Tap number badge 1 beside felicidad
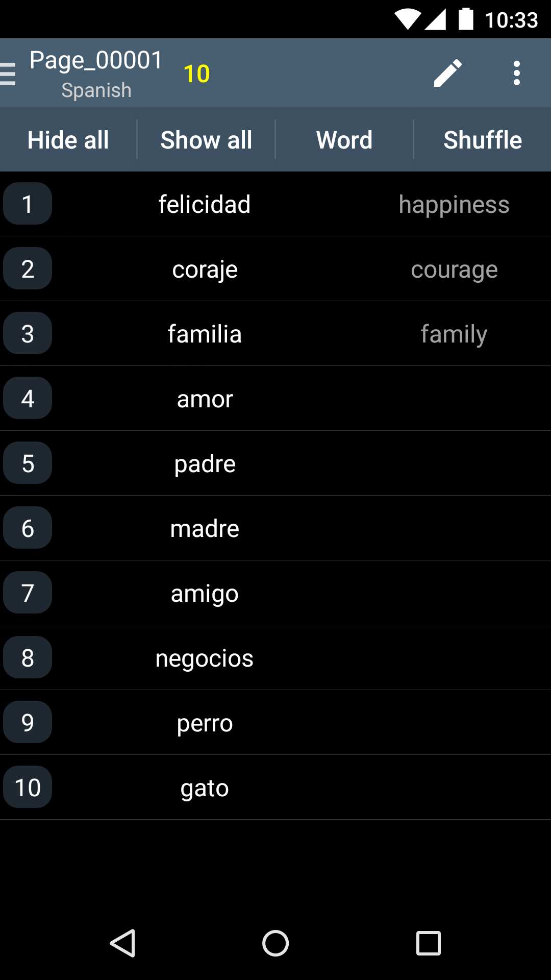551x980 pixels. click(28, 204)
